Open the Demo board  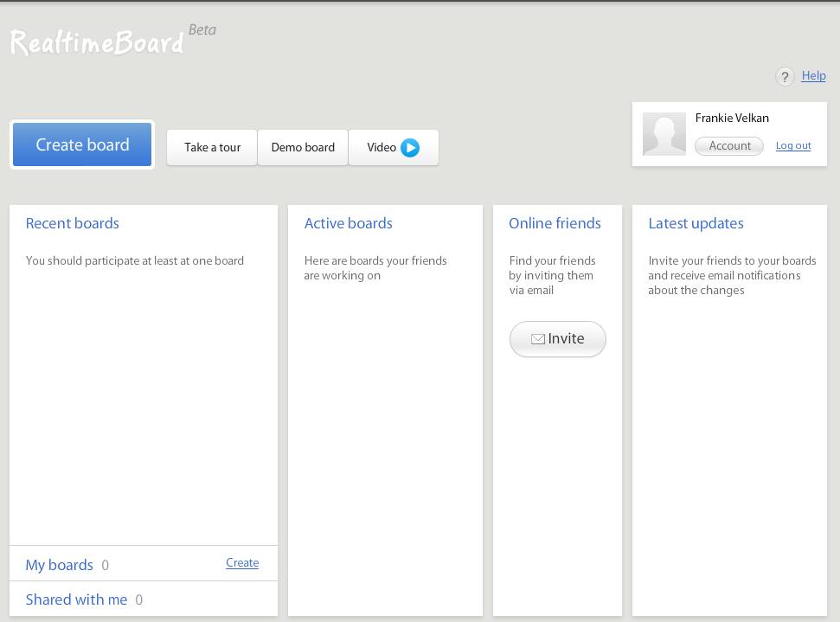(x=303, y=147)
